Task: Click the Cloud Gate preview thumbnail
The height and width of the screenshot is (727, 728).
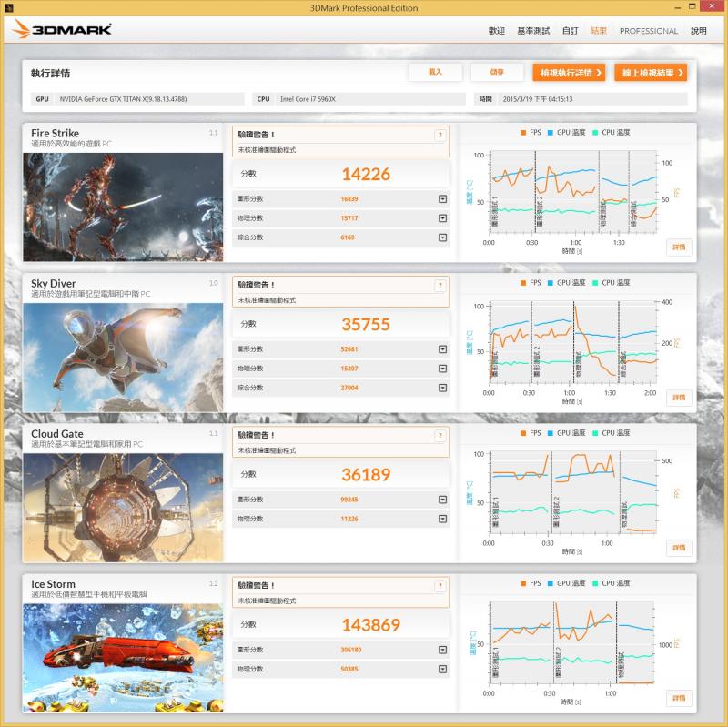Action: point(123,508)
